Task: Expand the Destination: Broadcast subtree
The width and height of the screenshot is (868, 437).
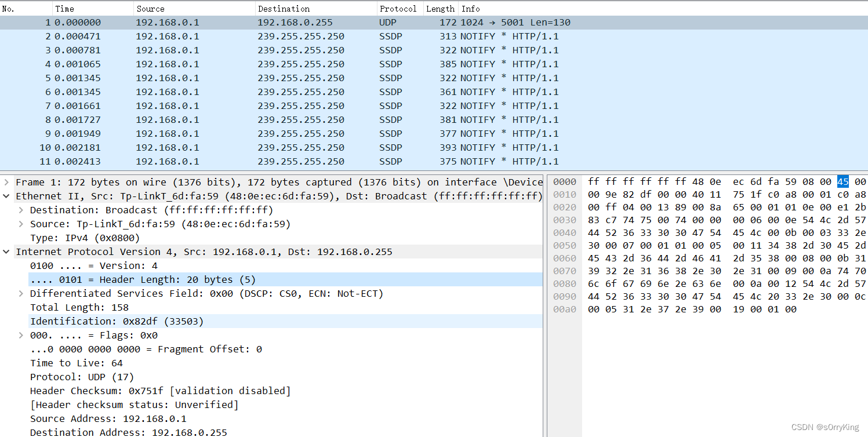Action: pyautogui.click(x=21, y=210)
